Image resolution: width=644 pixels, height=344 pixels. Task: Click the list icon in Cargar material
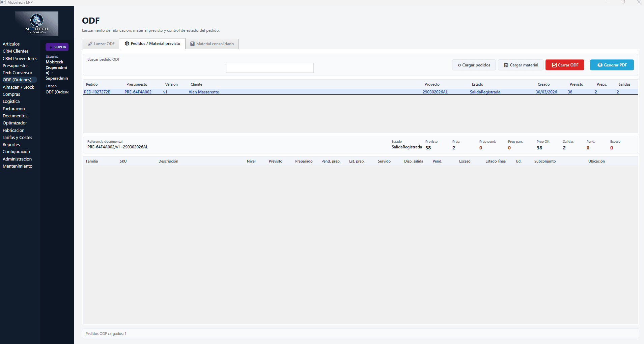coord(506,65)
